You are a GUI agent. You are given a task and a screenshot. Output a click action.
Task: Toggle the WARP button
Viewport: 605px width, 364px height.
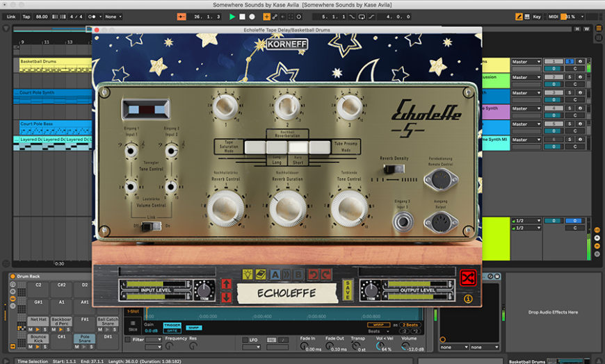click(378, 324)
